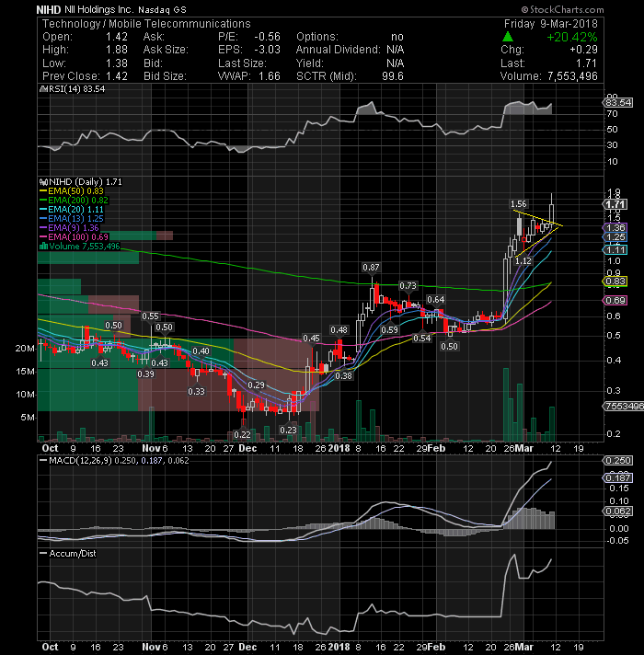The image size is (644, 655).
Task: Click the High value 1.88
Action: coord(117,50)
